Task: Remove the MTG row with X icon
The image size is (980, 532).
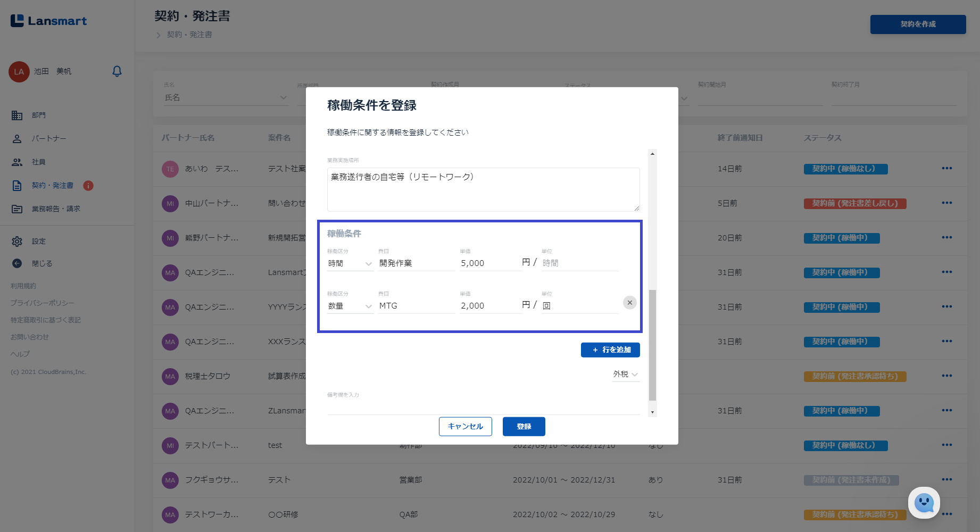Action: click(x=629, y=303)
